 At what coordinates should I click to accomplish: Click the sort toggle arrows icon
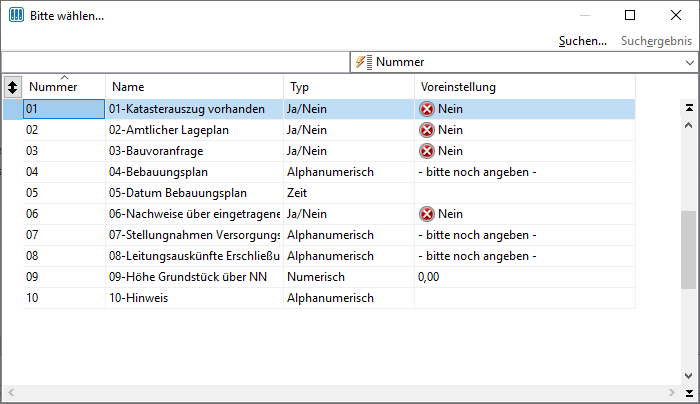tap(12, 87)
